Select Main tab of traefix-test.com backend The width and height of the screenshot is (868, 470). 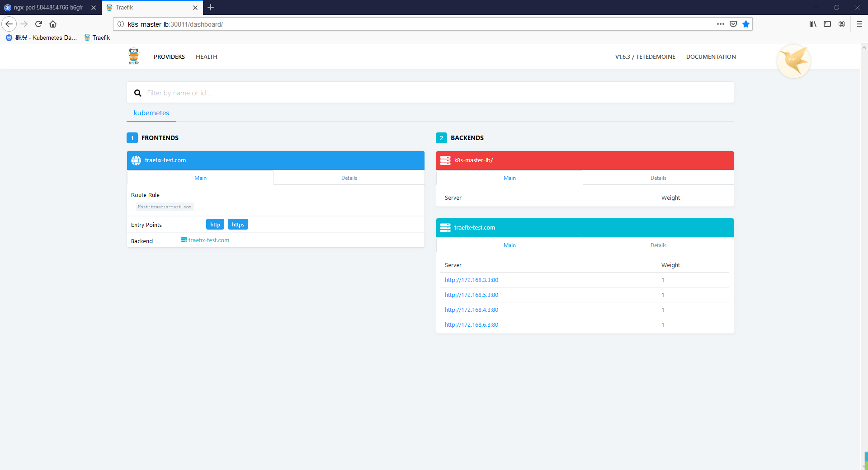click(x=509, y=245)
